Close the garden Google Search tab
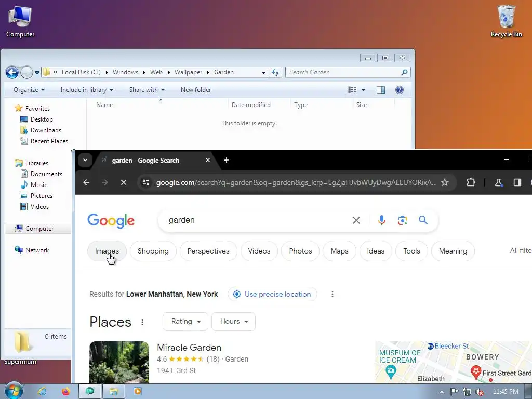Screen dimensions: 532x399 pos(208,160)
